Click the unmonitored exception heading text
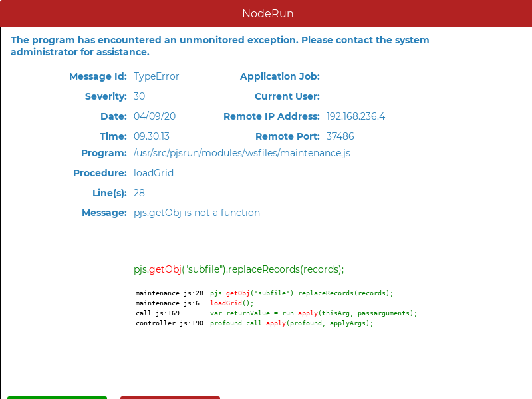 (219, 45)
